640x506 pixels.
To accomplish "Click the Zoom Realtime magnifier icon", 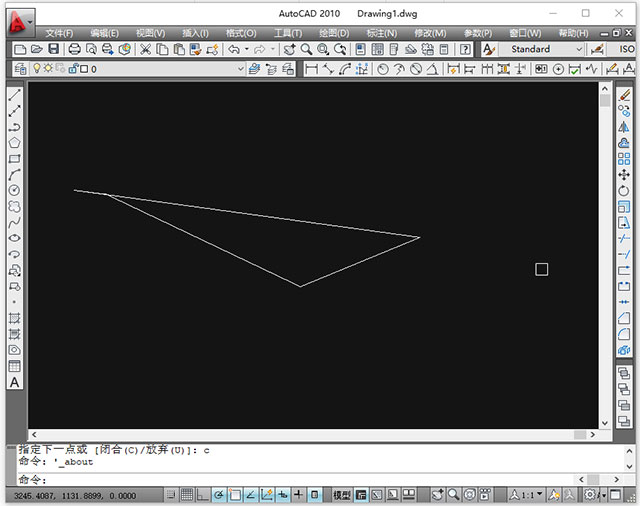I will pyautogui.click(x=306, y=49).
